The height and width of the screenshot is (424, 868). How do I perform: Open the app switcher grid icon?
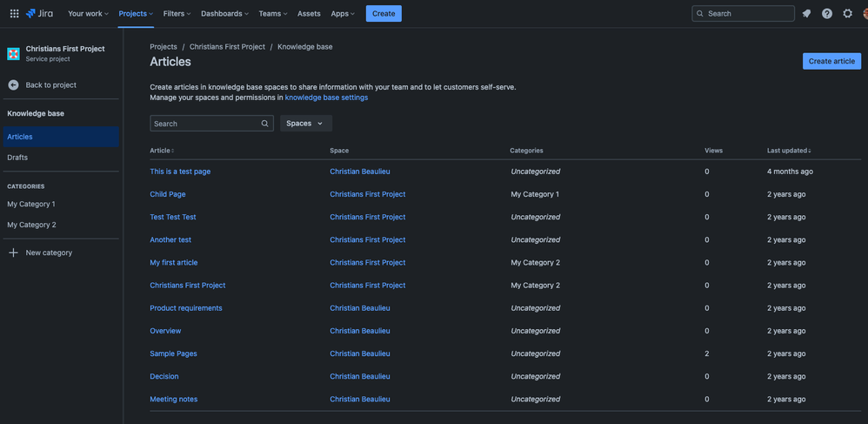pyautogui.click(x=15, y=13)
